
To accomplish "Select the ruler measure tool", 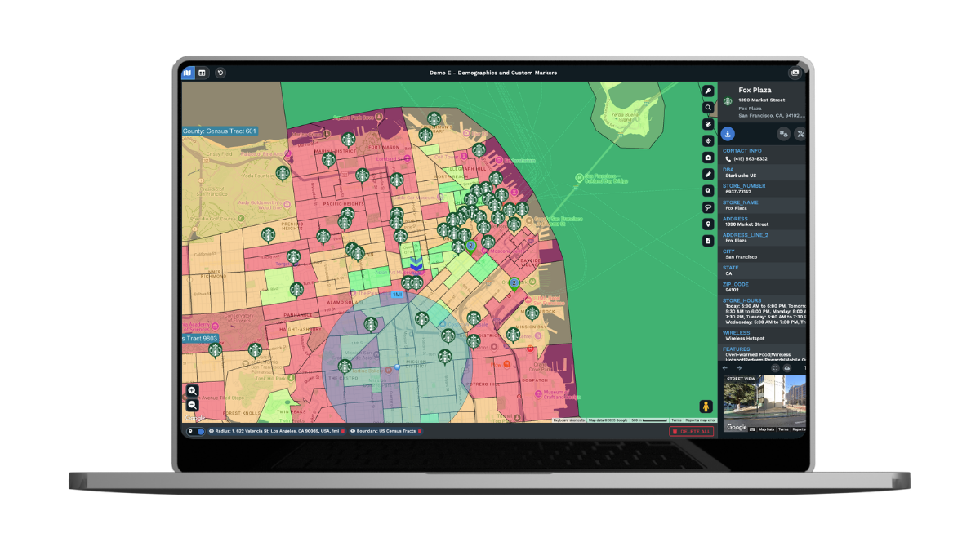I will [708, 174].
